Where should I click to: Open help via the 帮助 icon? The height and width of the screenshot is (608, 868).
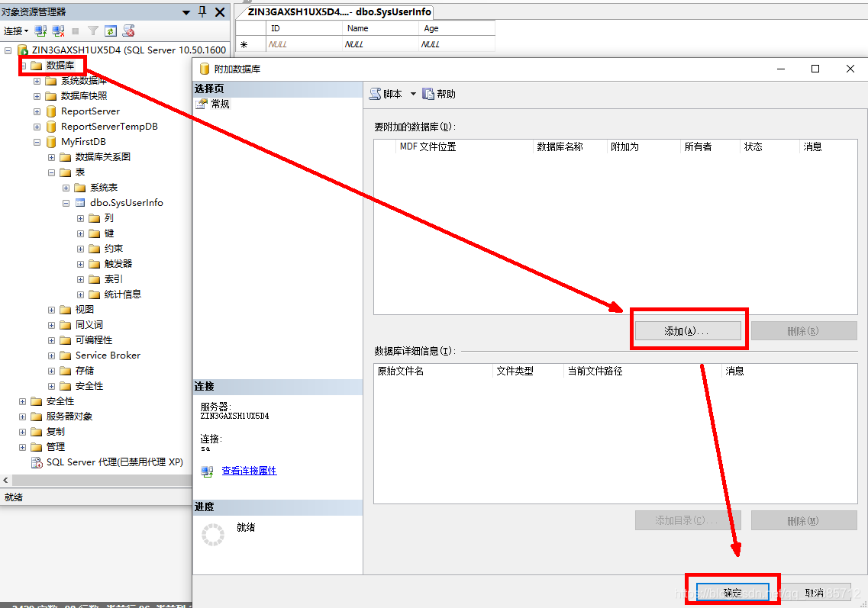pyautogui.click(x=439, y=94)
